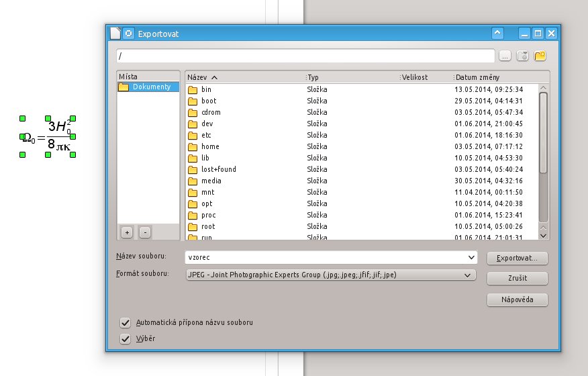Click date 11.04.2014, 00:11:50 of mnt
588x376 pixels.
pos(489,193)
